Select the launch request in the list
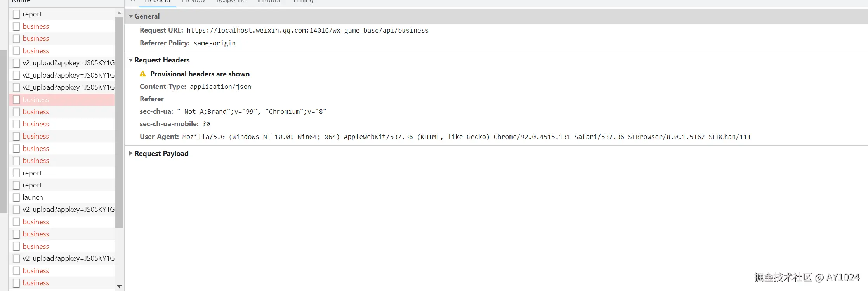This screenshot has width=868, height=291. 62,197
